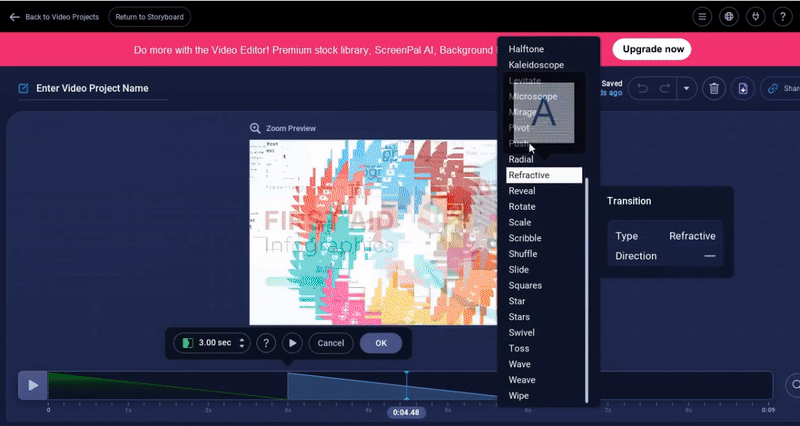
Task: Play the timeline with main play button
Action: [33, 385]
